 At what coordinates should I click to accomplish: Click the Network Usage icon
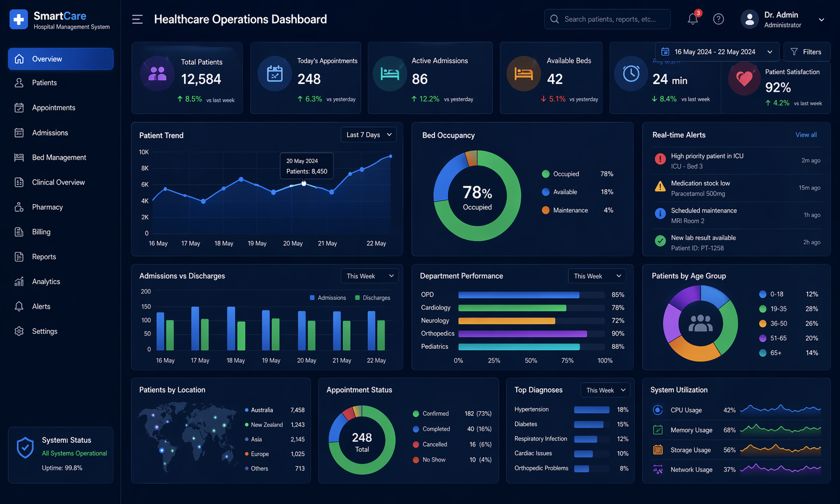coord(658,469)
